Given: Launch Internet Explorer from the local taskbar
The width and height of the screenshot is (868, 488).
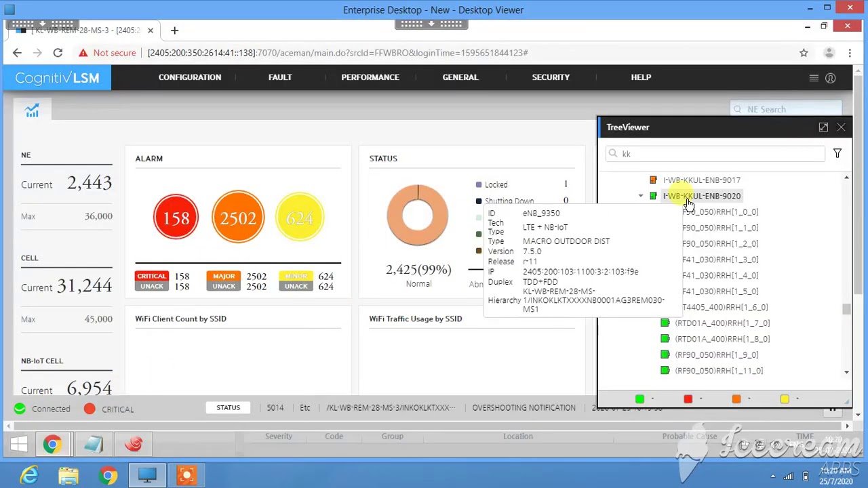Looking at the screenshot, I should point(29,475).
